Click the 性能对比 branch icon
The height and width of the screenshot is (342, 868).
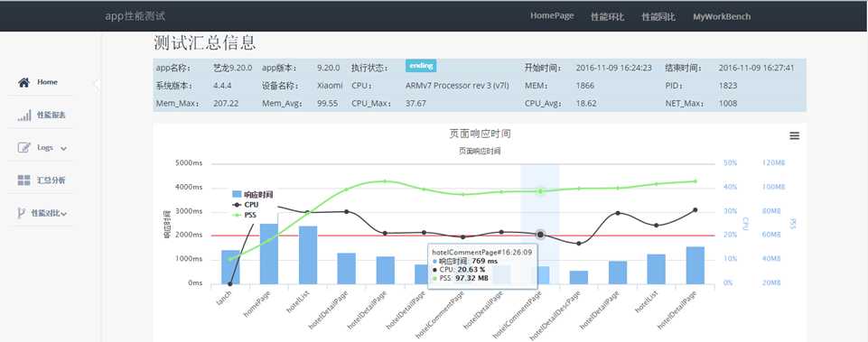tap(21, 213)
